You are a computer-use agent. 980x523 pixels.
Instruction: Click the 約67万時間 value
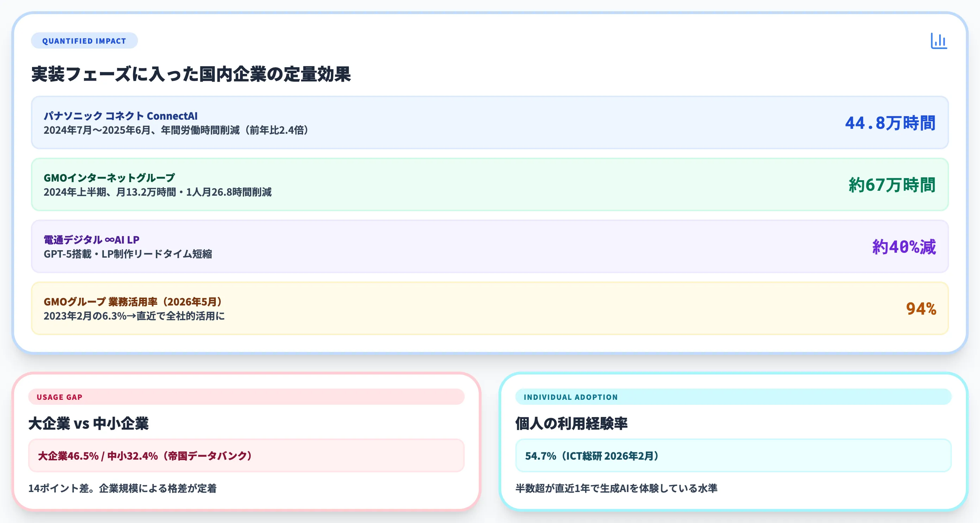click(892, 185)
